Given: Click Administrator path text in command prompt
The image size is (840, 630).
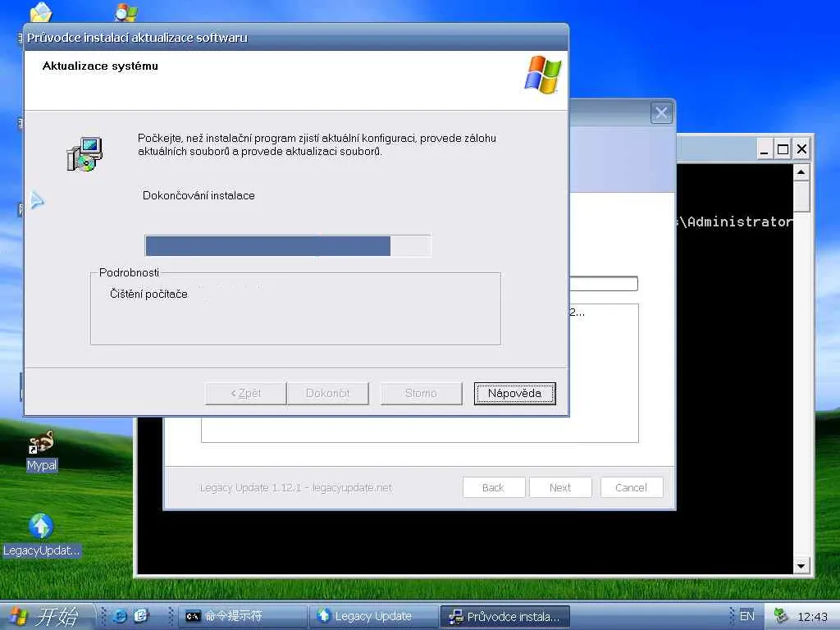Looking at the screenshot, I should [x=737, y=221].
